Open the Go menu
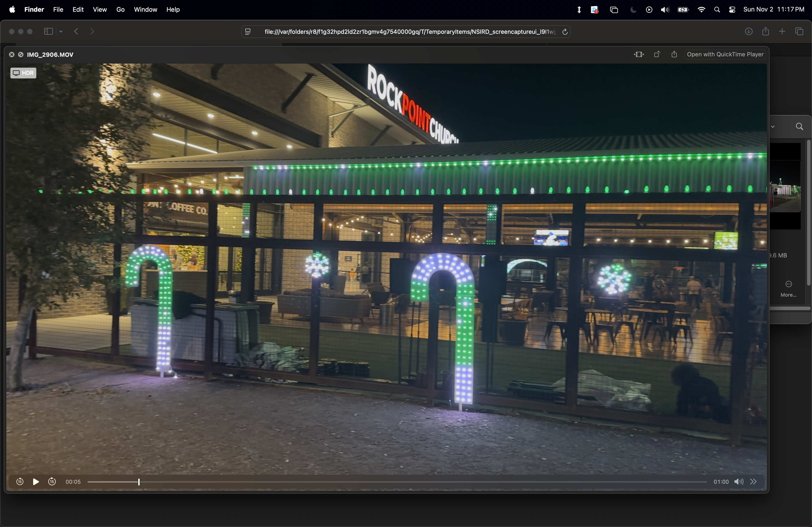The height and width of the screenshot is (527, 812). pos(120,9)
